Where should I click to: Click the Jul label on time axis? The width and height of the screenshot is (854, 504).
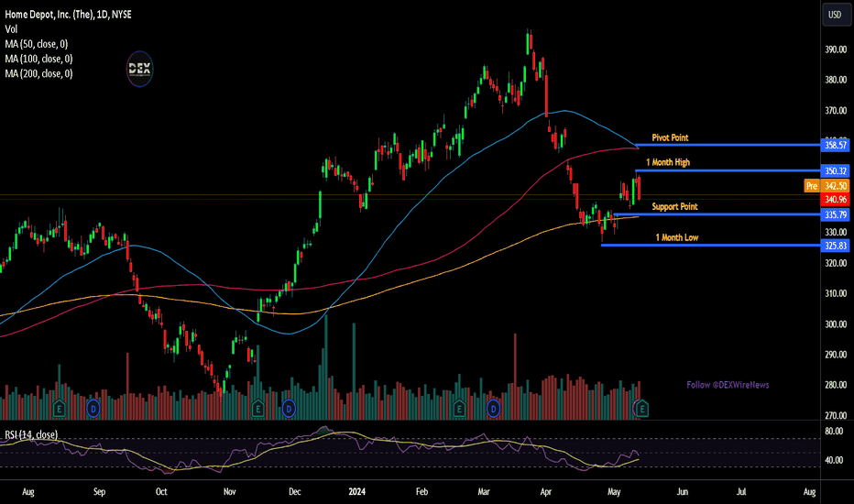[741, 491]
